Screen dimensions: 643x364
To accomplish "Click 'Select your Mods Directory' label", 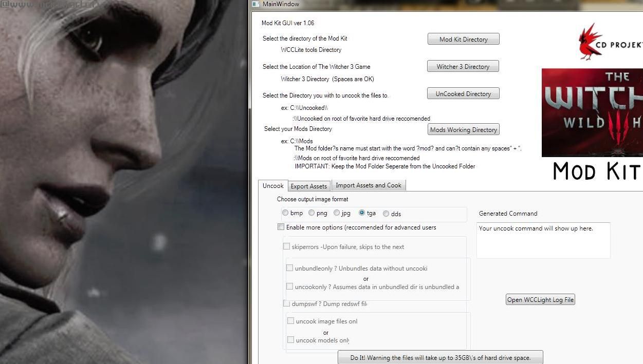I will 298,129.
